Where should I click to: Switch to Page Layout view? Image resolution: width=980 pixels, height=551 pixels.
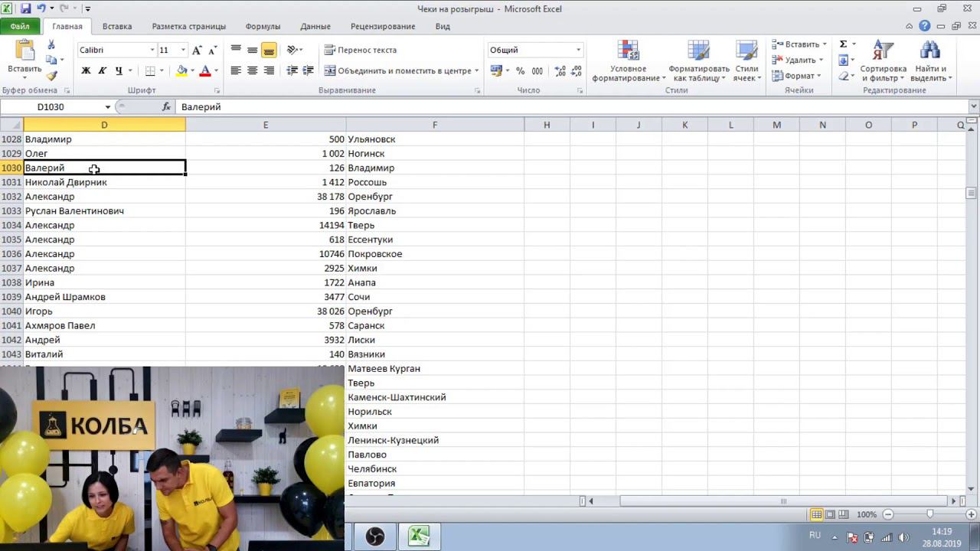coord(830,514)
